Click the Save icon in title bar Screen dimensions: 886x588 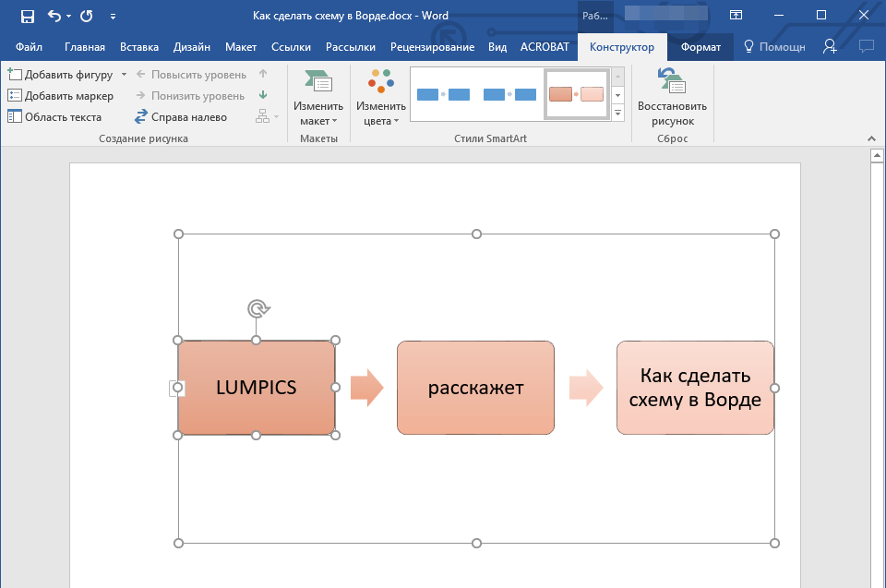pos(27,16)
